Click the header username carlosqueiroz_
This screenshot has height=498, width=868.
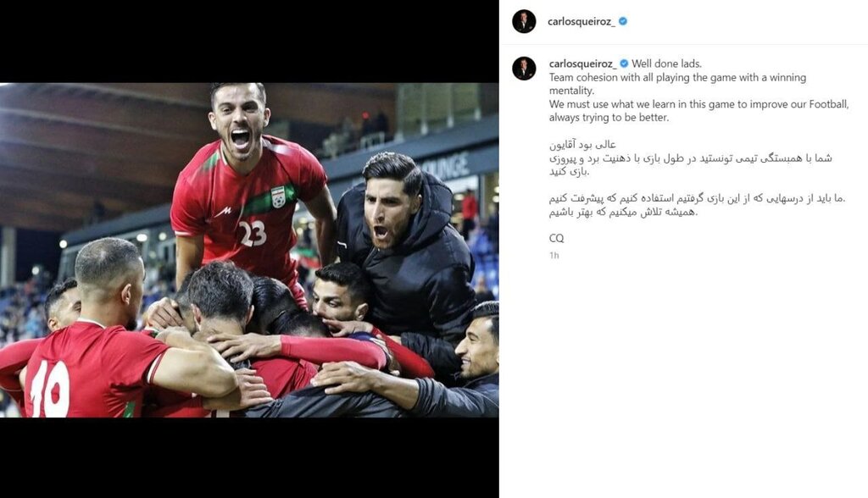(581, 21)
